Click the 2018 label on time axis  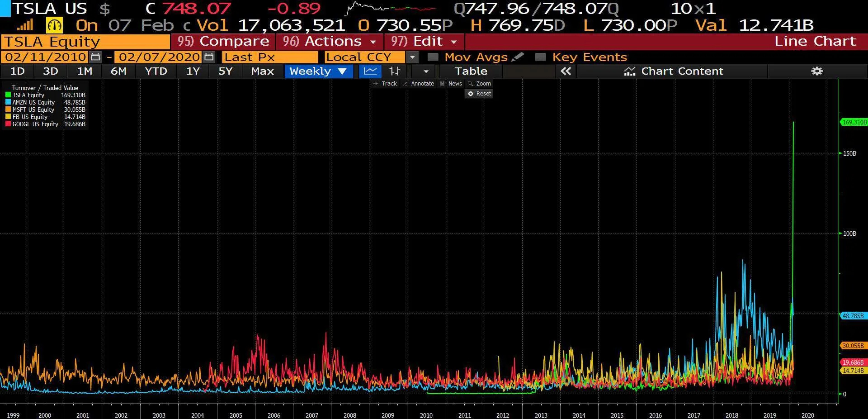731,415
